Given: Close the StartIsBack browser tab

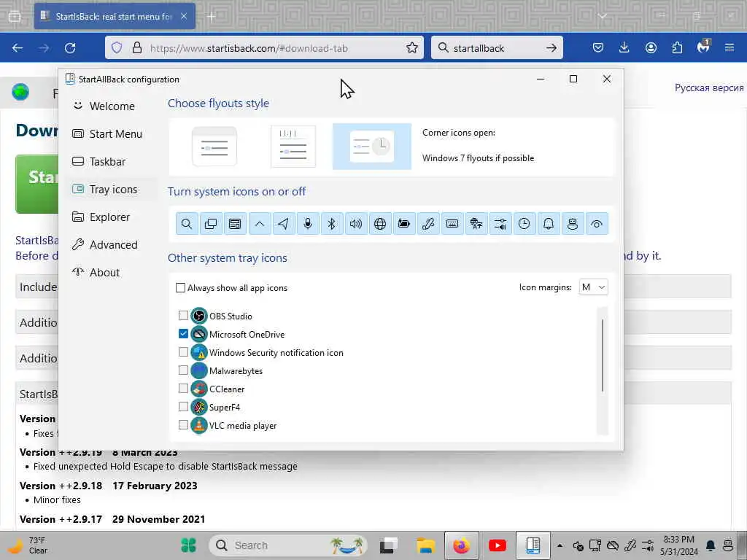Looking at the screenshot, I should [x=184, y=16].
